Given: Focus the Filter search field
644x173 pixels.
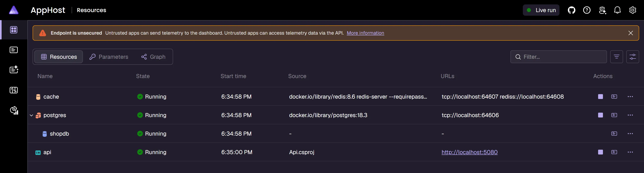Looking at the screenshot, I should click(558, 57).
